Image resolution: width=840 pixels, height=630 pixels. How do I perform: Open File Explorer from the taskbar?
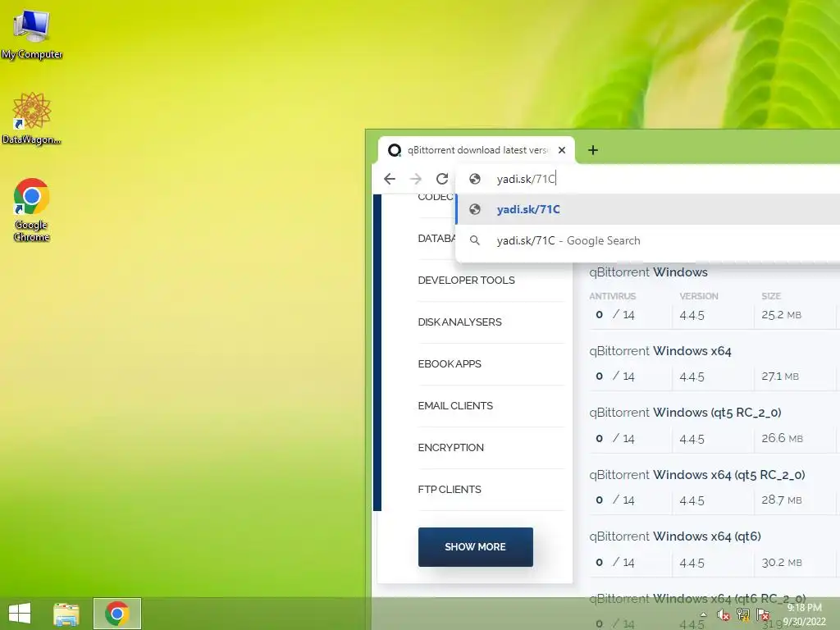coord(66,614)
